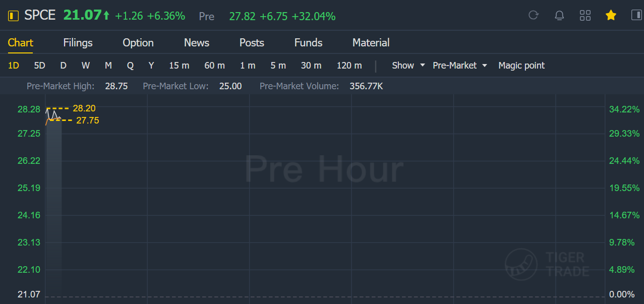Click the Pre-Market Low value 25.00
Image resolution: width=644 pixels, height=304 pixels.
click(230, 86)
